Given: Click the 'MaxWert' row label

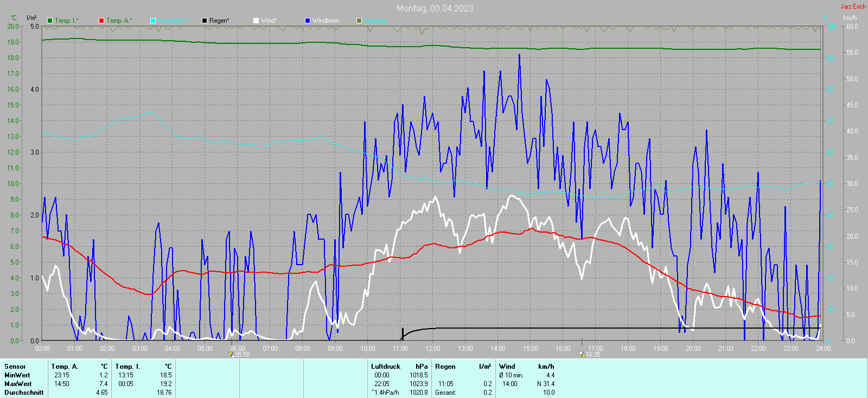Looking at the screenshot, I should (18, 384).
